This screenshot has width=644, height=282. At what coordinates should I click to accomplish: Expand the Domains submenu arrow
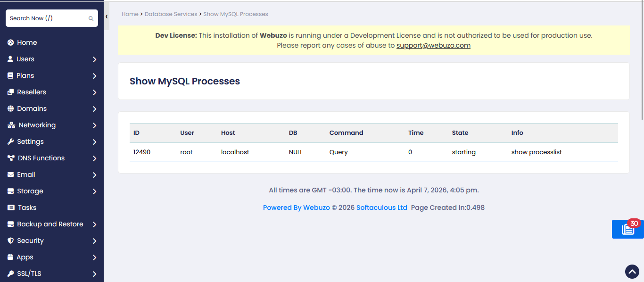tap(94, 109)
